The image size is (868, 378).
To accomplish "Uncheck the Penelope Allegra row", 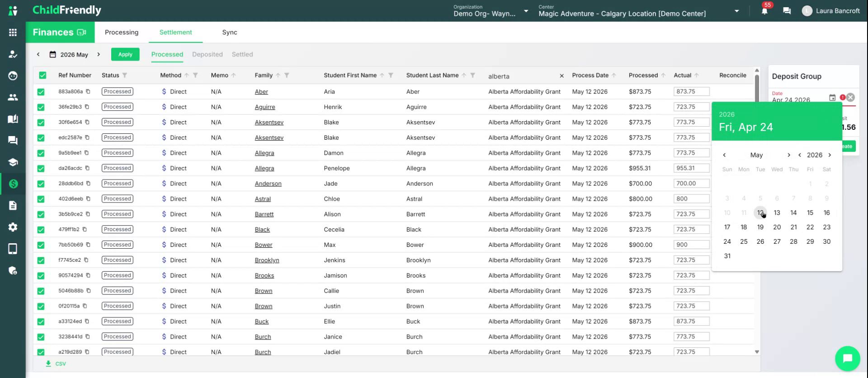I will point(41,169).
